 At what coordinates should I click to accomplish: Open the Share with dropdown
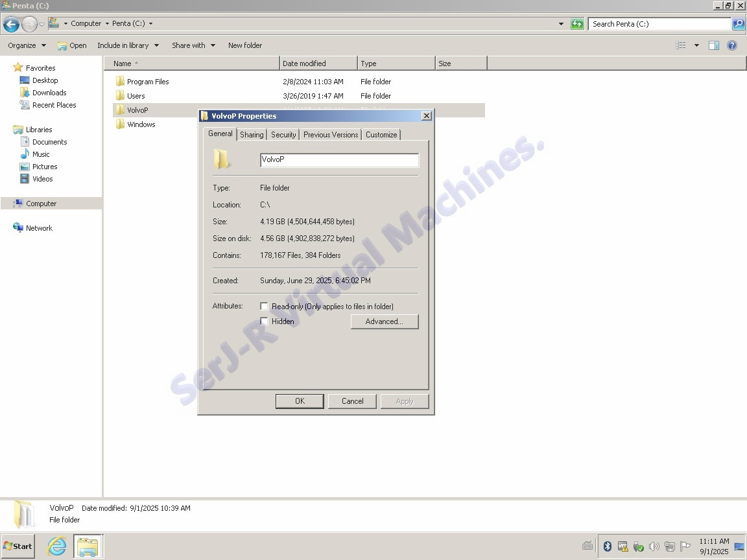193,45
